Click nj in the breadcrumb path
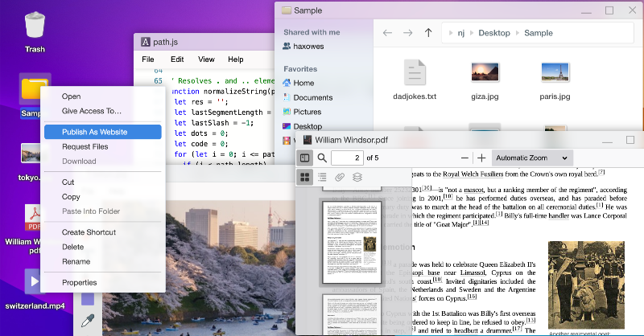Screen dimensions: 644x336 [461, 33]
